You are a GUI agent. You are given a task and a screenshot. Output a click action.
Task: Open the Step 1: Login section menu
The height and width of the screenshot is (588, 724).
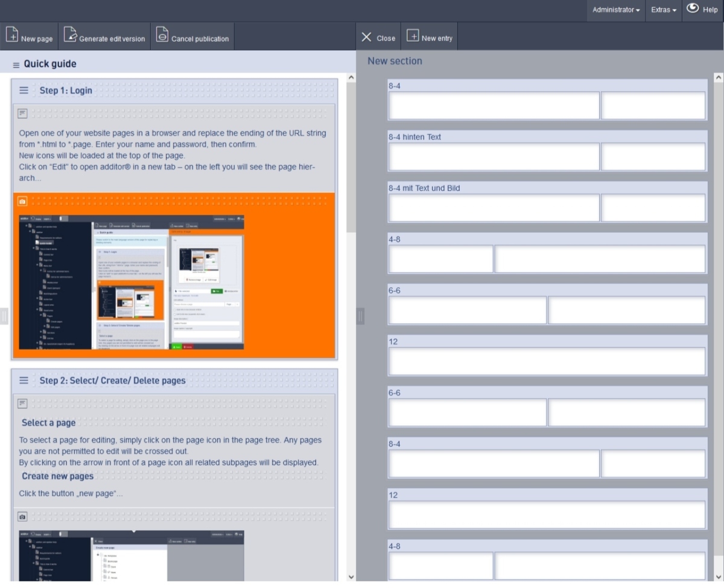tap(24, 90)
